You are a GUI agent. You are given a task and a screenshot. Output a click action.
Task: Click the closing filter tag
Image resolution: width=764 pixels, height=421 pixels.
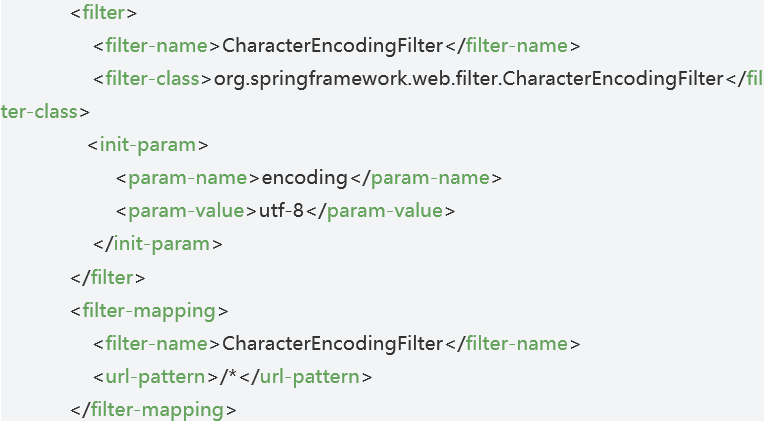click(x=109, y=277)
